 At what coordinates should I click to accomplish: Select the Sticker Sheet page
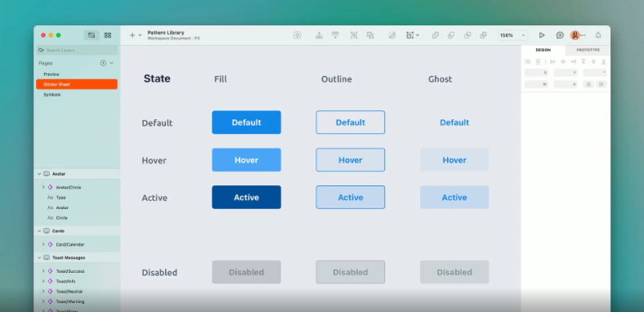pyautogui.click(x=77, y=84)
